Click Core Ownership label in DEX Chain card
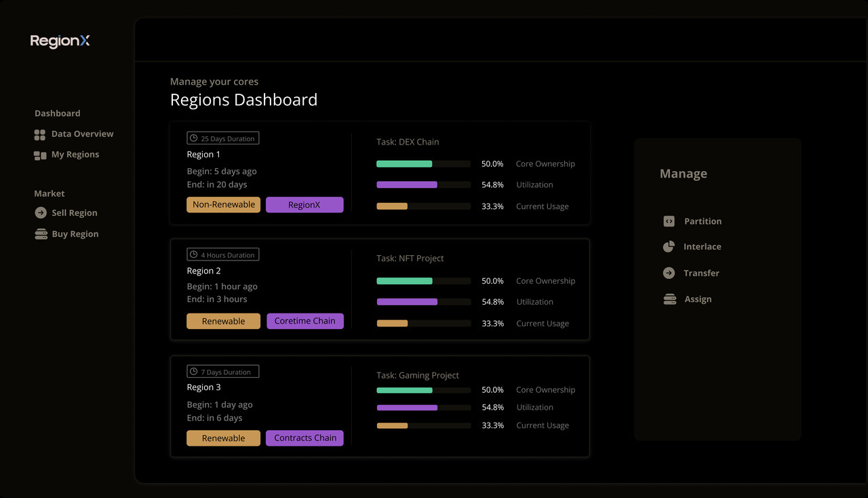The height and width of the screenshot is (498, 868). coord(545,164)
